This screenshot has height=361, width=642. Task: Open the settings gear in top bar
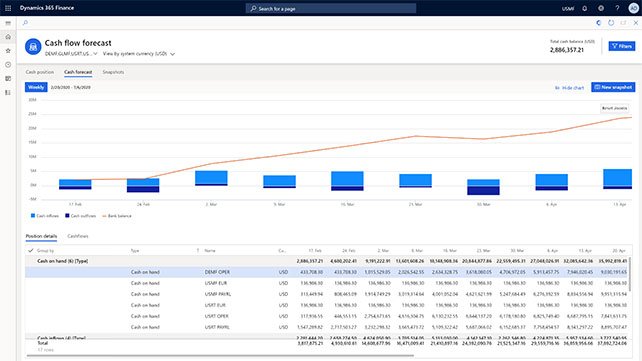click(601, 8)
